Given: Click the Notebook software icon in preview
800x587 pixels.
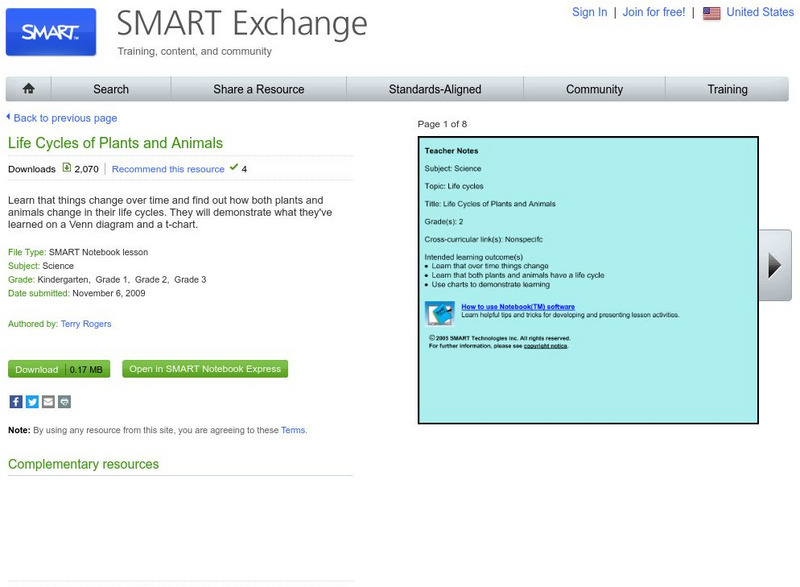Looking at the screenshot, I should click(x=439, y=313).
